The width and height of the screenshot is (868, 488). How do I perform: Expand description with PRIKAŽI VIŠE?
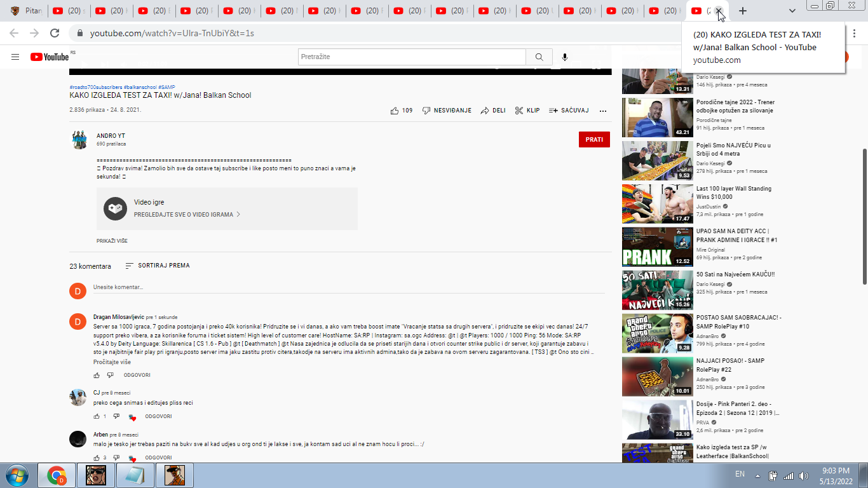[112, 241]
